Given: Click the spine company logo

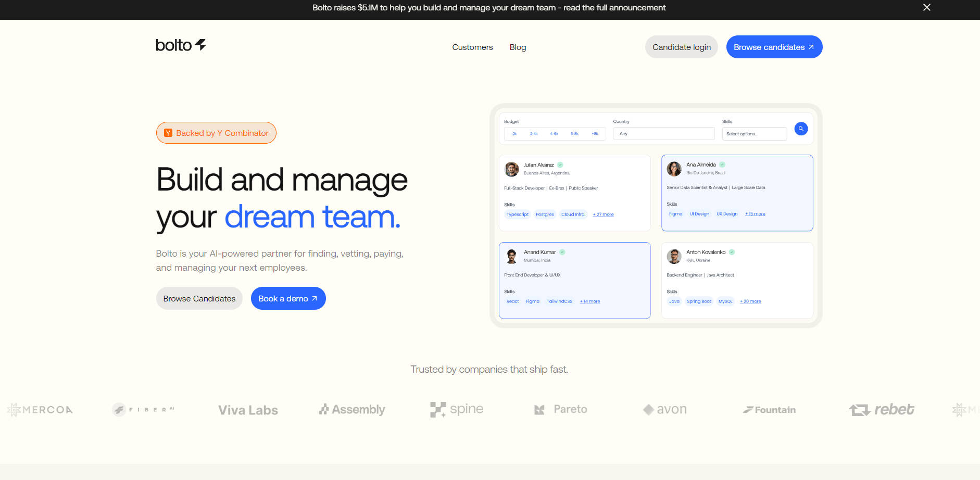Looking at the screenshot, I should tap(457, 410).
